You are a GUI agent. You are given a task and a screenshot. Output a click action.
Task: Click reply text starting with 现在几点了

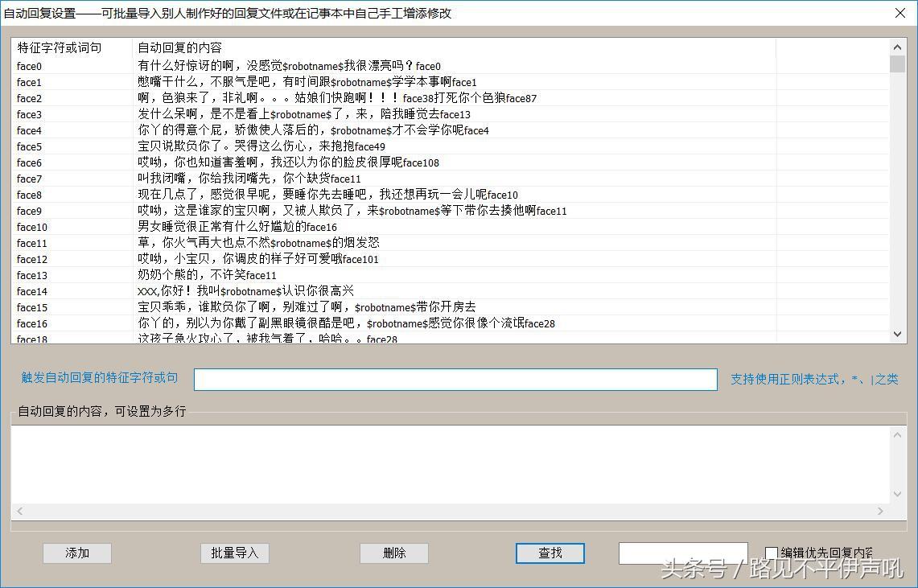coord(328,195)
